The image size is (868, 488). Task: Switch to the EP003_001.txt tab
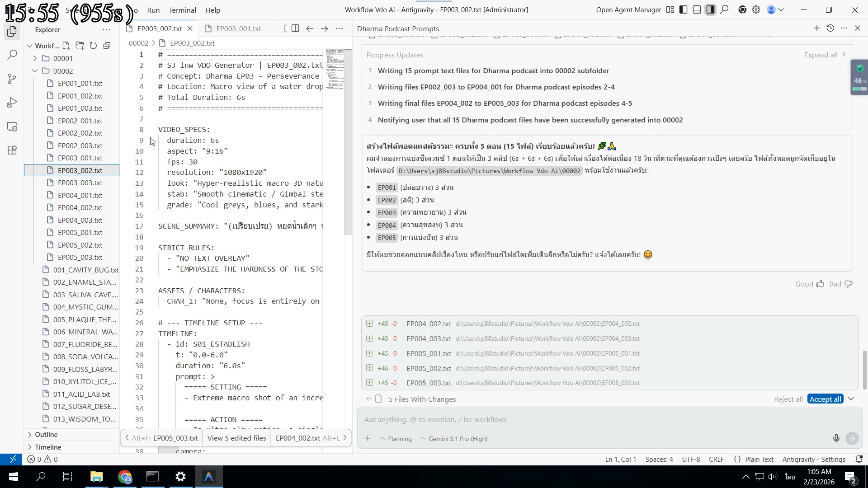(238, 28)
